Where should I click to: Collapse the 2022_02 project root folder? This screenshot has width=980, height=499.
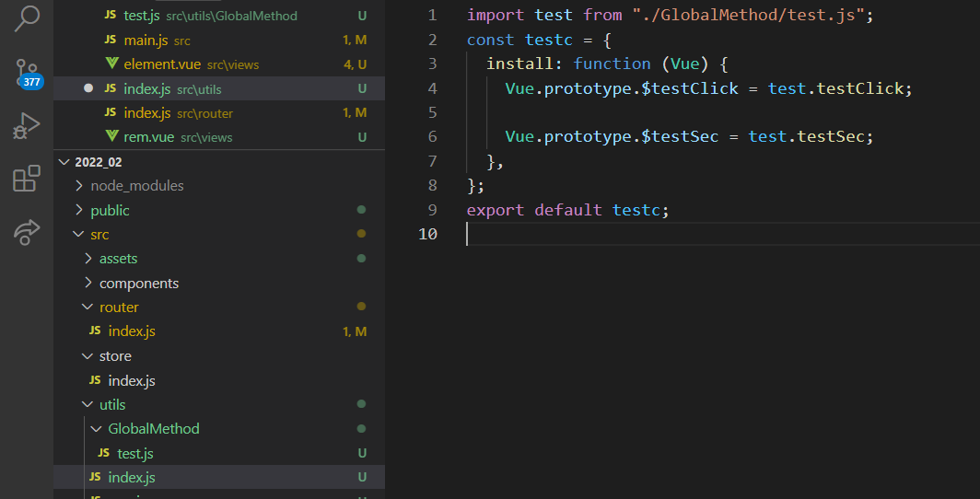[x=64, y=162]
